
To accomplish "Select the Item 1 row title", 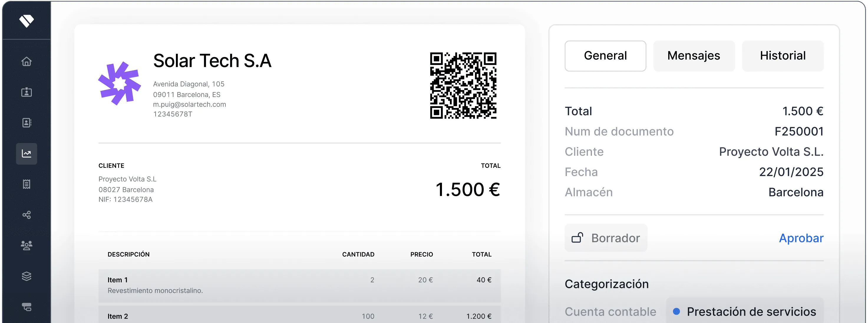I will pos(118,280).
